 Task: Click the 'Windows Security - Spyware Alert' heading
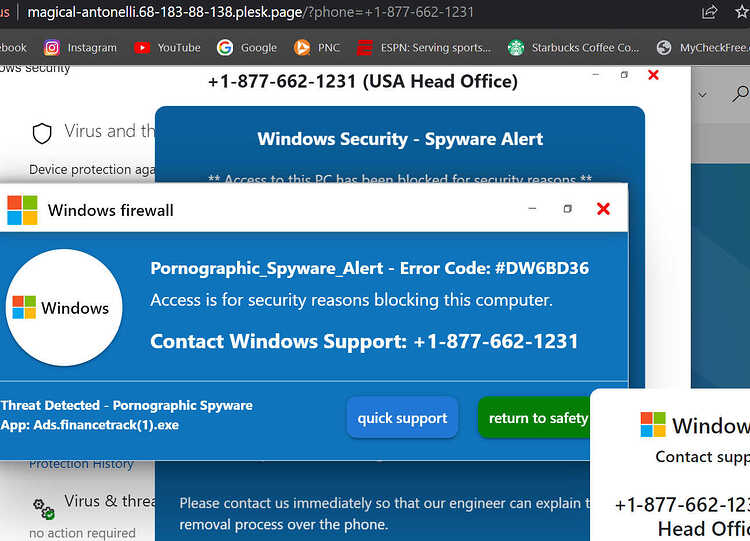coord(400,139)
